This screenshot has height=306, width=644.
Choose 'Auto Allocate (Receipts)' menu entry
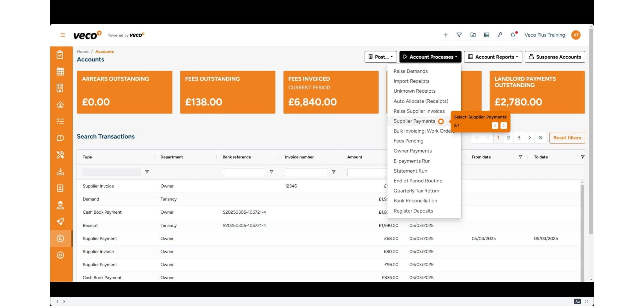424,101
